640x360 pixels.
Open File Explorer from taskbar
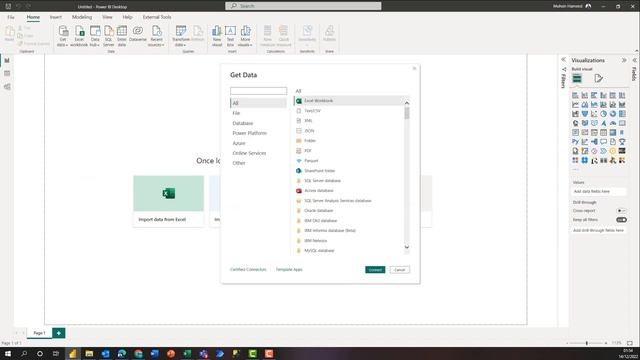click(x=89, y=353)
